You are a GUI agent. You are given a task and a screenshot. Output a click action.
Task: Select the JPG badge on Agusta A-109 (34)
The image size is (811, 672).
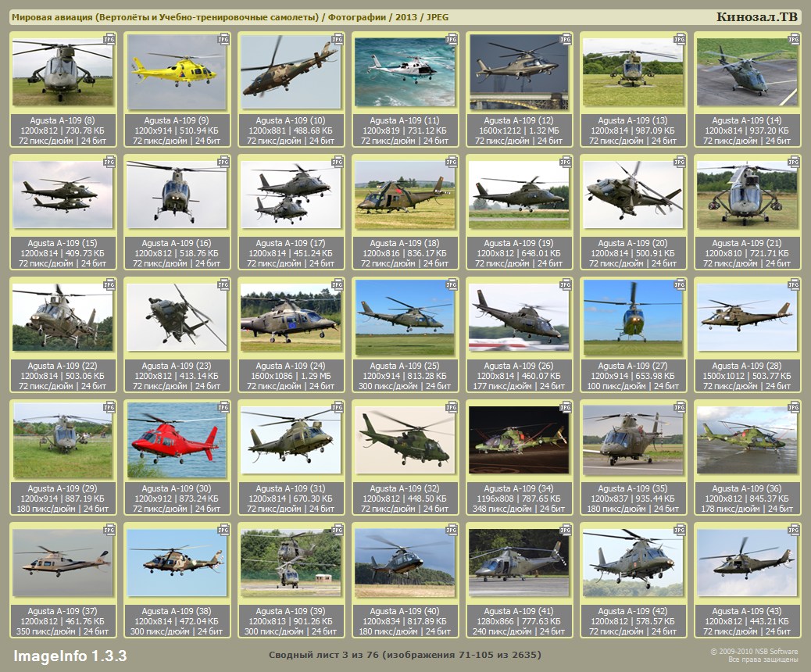point(565,406)
